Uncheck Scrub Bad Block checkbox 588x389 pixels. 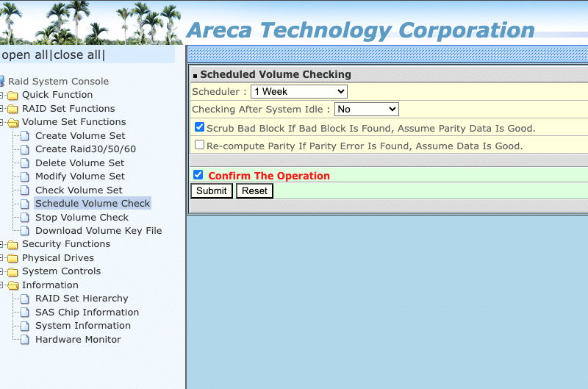point(199,127)
